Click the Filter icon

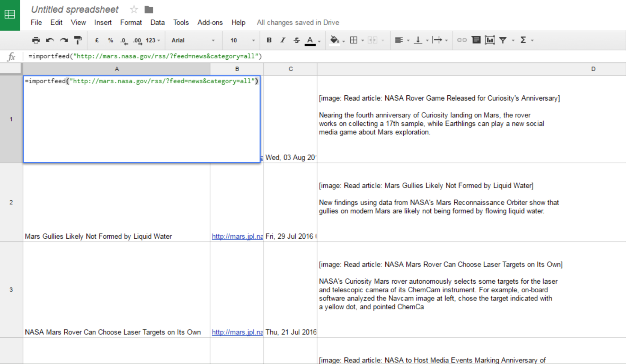503,40
